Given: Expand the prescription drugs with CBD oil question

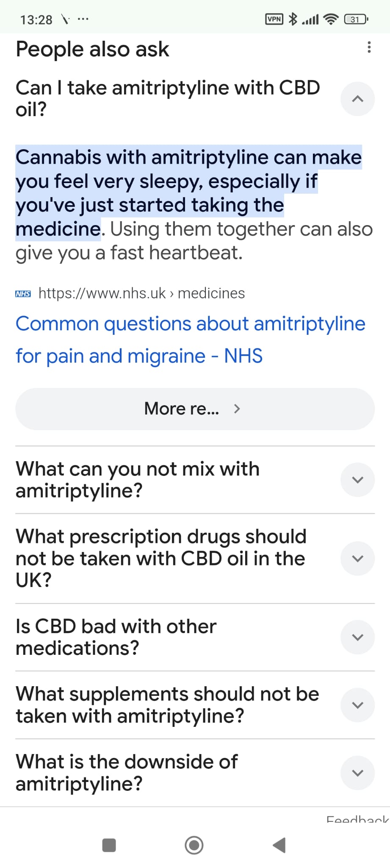Looking at the screenshot, I should click(x=357, y=558).
